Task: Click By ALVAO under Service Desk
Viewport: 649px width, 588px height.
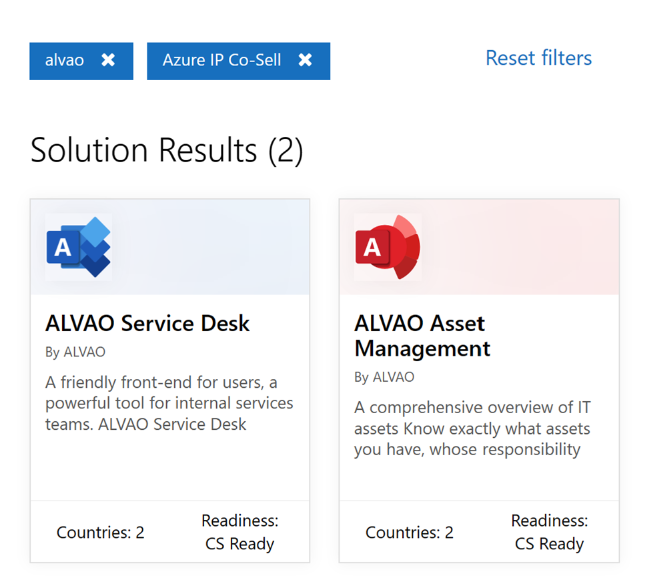Action: (x=75, y=352)
